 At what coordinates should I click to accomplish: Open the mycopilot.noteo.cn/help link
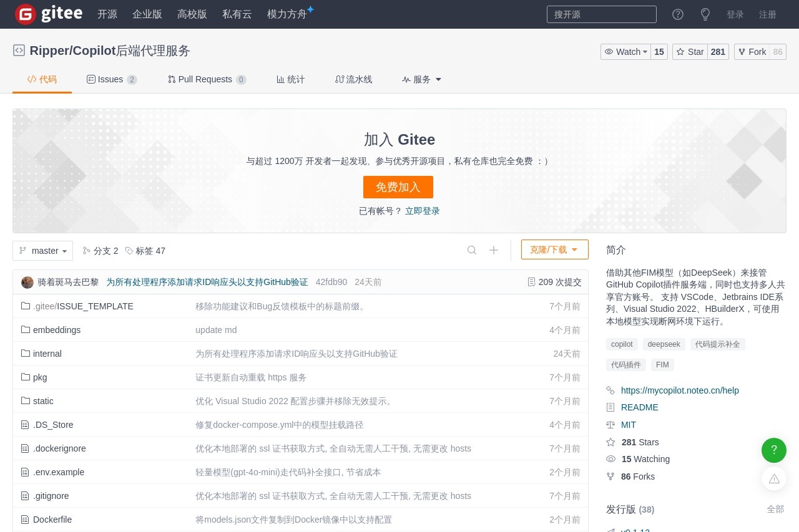tap(680, 390)
